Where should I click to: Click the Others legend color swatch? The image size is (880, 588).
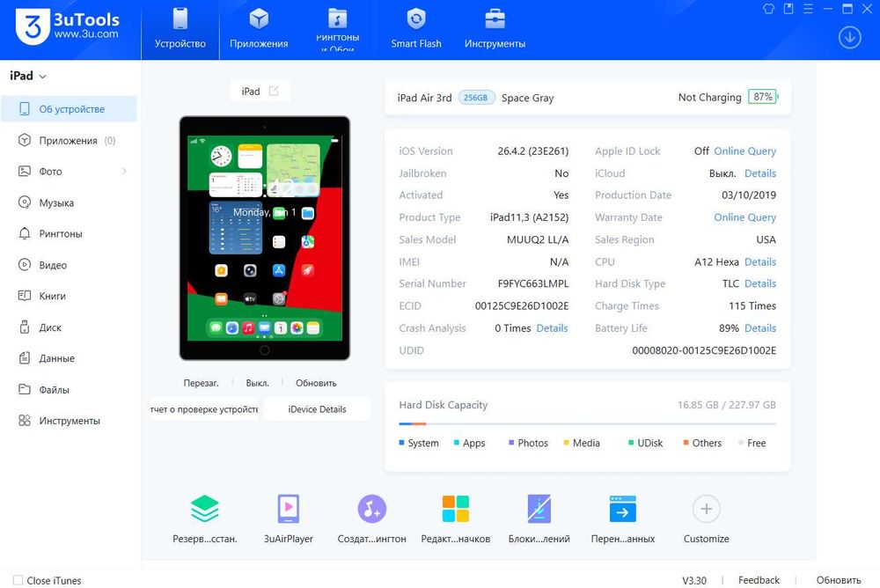click(x=686, y=443)
